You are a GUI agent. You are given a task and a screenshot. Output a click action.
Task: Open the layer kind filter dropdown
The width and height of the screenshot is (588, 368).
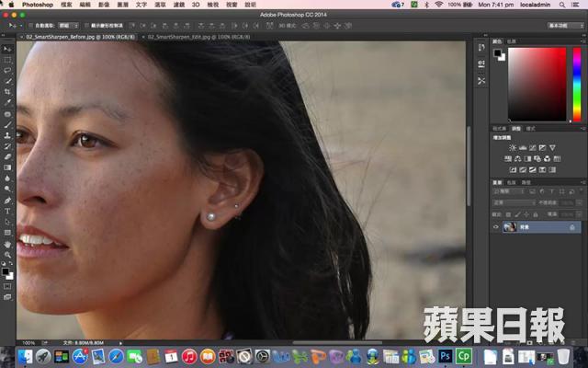(x=508, y=191)
